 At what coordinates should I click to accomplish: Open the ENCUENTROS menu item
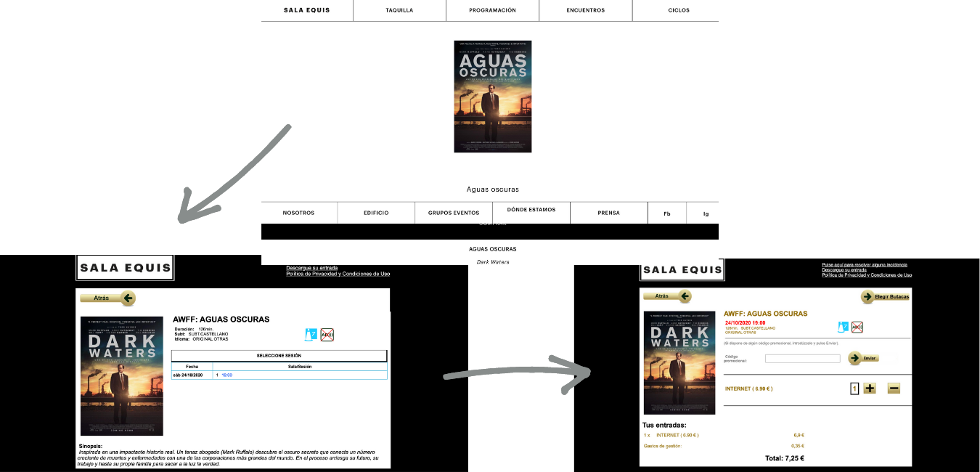tap(585, 10)
